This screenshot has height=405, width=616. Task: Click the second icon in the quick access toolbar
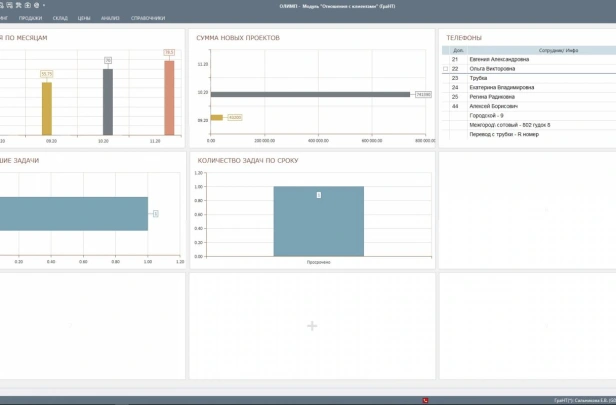(9, 5)
